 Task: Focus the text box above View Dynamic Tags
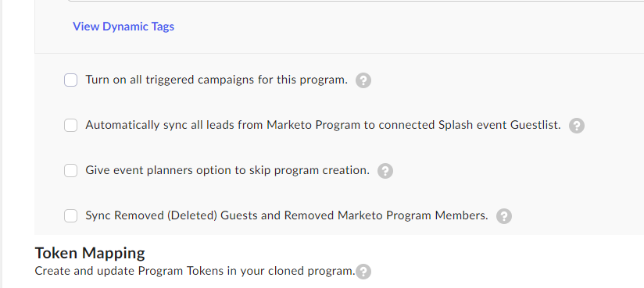click(356, 1)
